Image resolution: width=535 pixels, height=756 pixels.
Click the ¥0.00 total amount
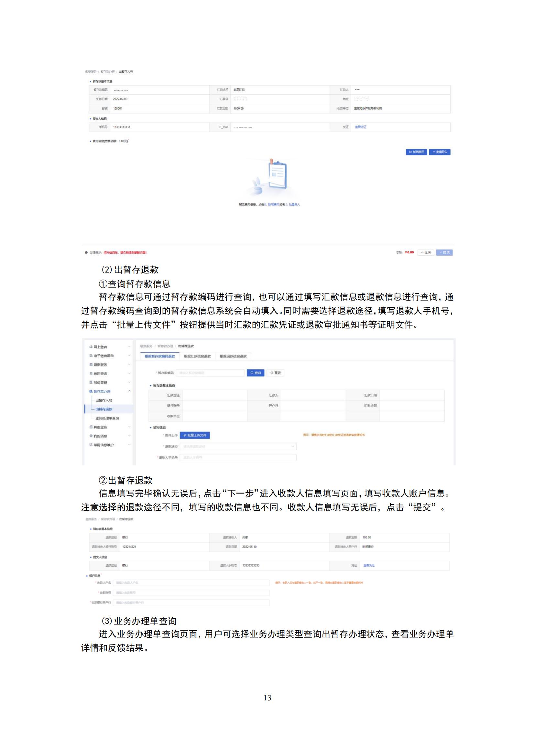click(409, 252)
